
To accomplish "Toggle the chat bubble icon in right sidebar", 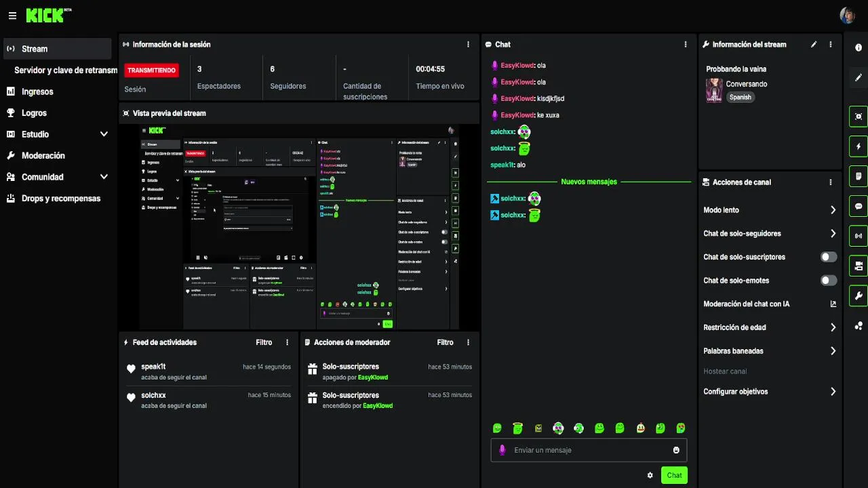I will [859, 206].
